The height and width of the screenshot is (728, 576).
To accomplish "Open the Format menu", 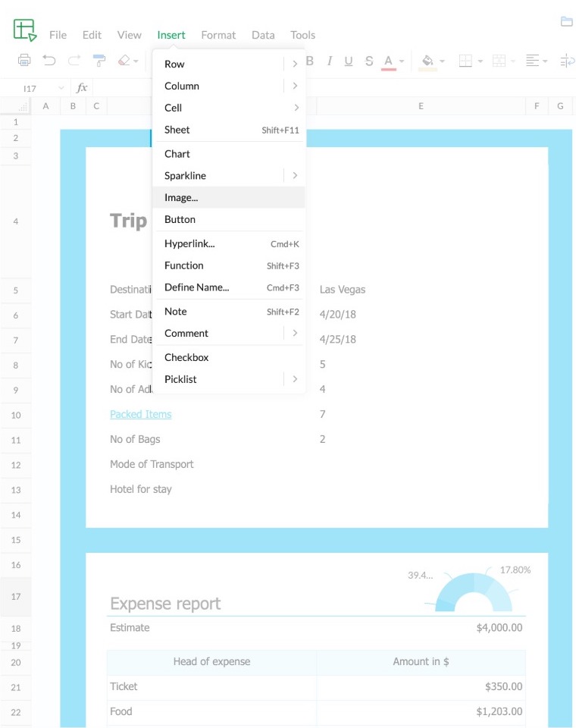I will coord(218,35).
